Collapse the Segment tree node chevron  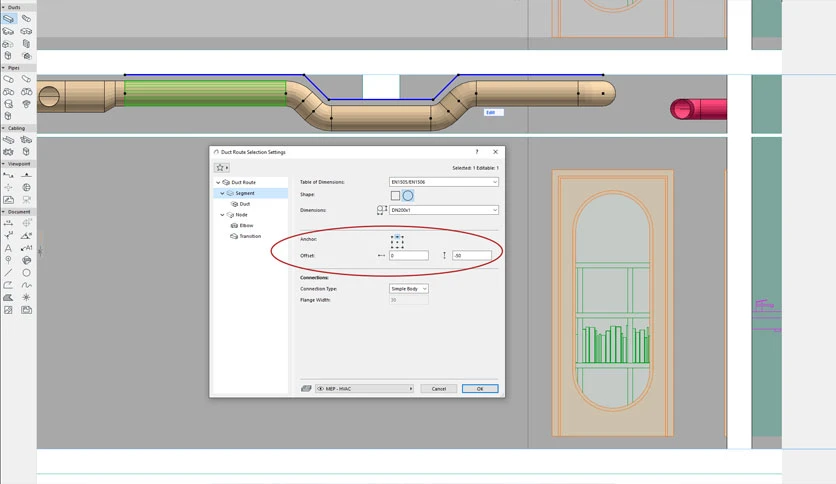click(222, 193)
